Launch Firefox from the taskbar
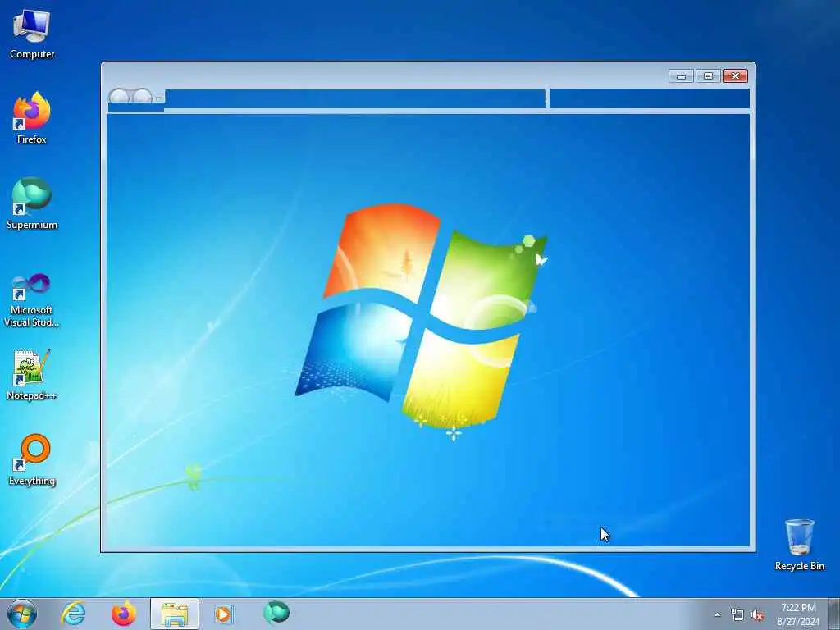This screenshot has width=840, height=630. pos(123,614)
